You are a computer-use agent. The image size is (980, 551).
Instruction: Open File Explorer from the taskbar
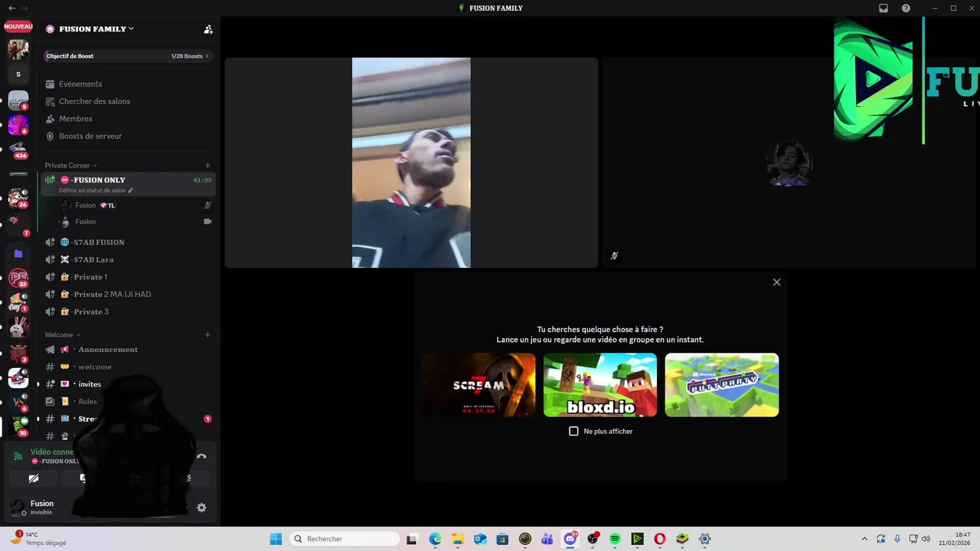457,539
